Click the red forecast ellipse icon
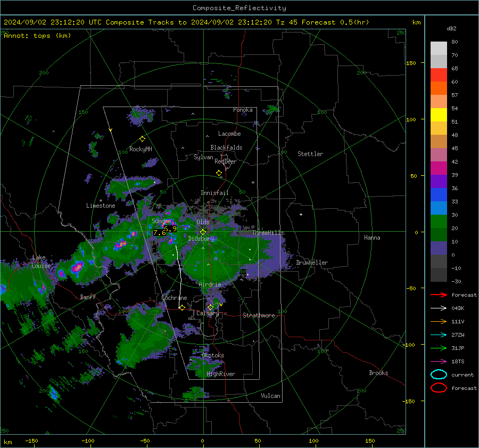Viewport: 479px width, 448px height. (439, 388)
